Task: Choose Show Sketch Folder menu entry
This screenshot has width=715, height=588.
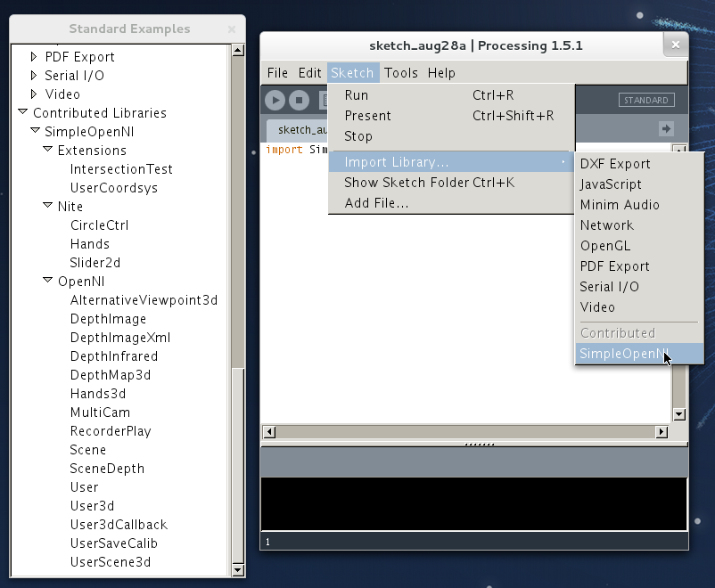Action: click(x=451, y=183)
